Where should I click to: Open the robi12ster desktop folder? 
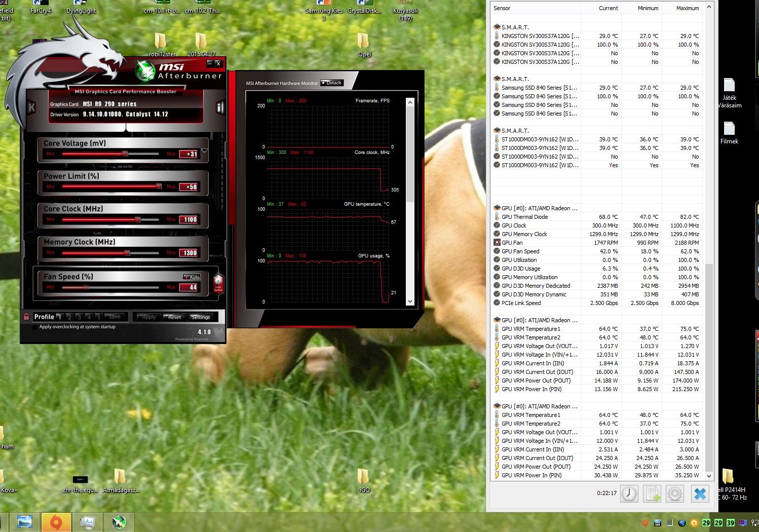tap(162, 45)
